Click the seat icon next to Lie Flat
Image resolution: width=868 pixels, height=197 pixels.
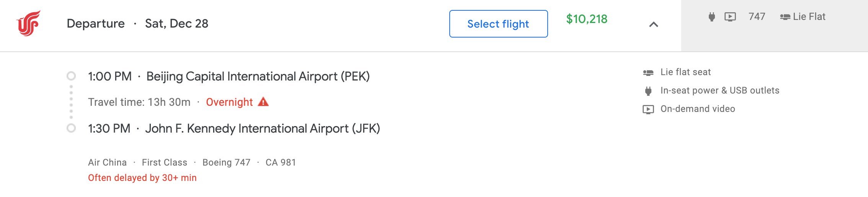(x=785, y=17)
